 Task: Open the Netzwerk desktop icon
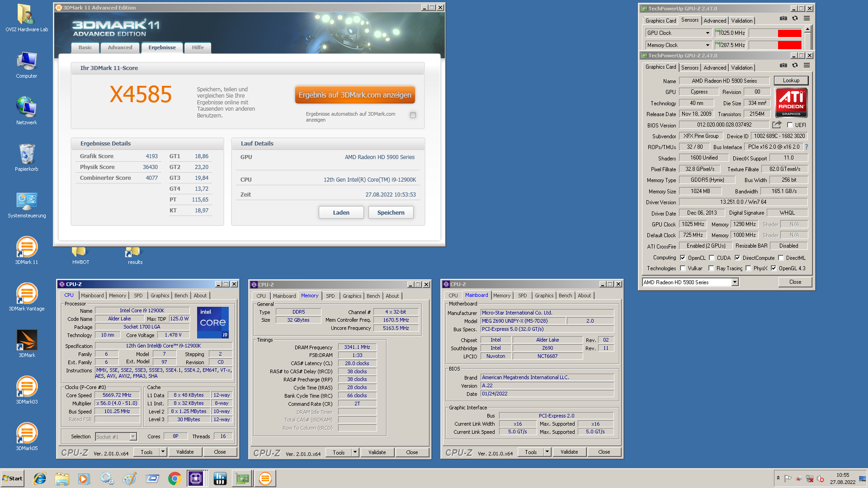[x=27, y=111]
